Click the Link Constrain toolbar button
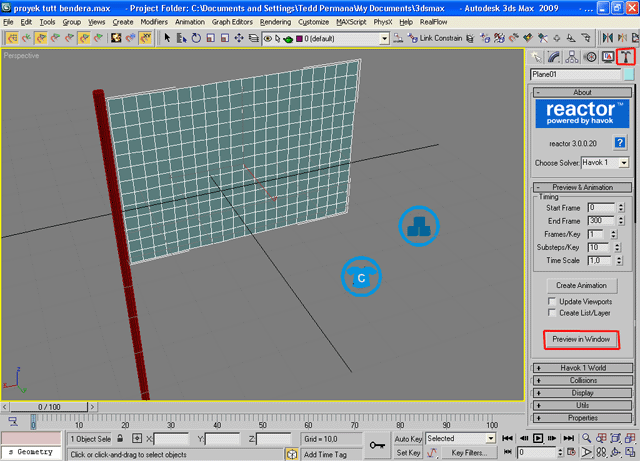 tap(436, 38)
